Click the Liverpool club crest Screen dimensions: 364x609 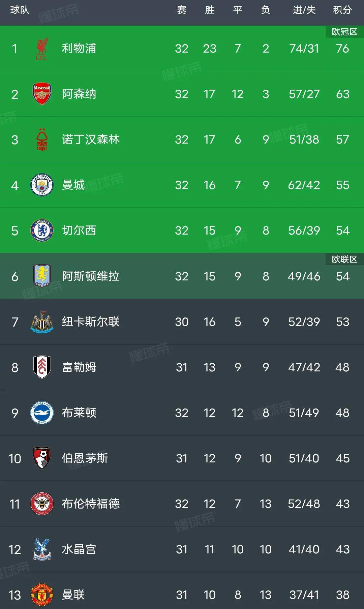(x=42, y=49)
